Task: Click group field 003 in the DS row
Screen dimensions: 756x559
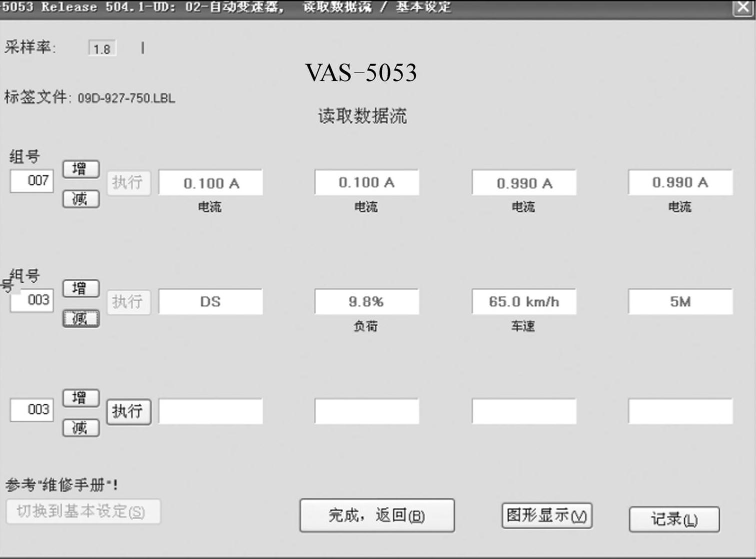Action: coord(32,300)
